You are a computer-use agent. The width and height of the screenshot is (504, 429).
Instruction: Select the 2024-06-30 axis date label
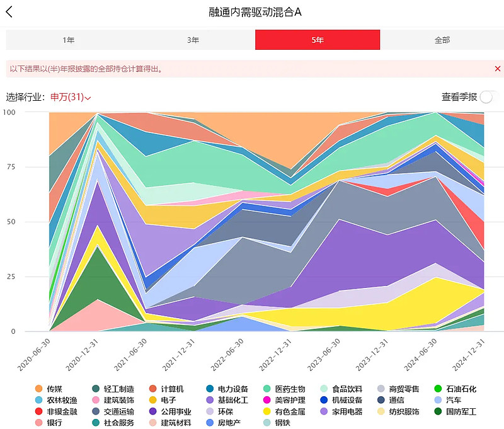point(420,355)
